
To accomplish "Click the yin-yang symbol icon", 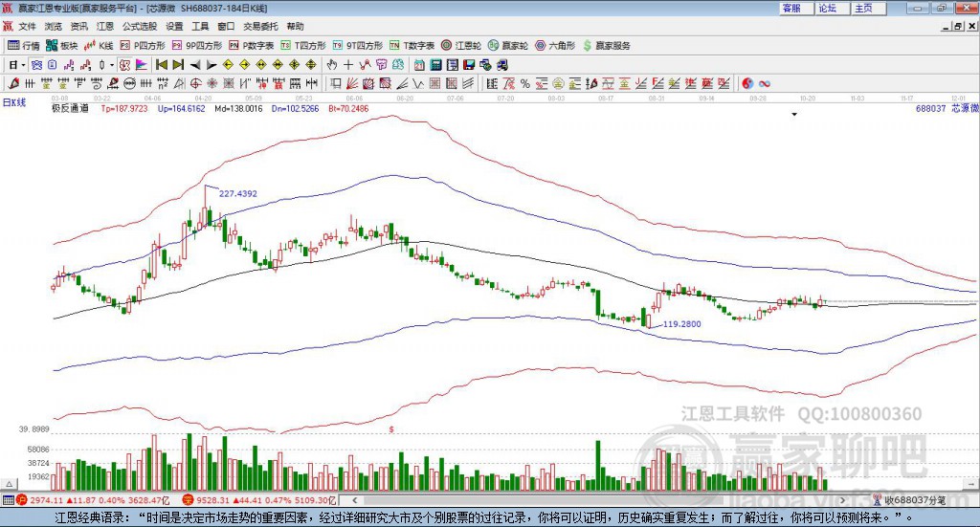I will 747,83.
